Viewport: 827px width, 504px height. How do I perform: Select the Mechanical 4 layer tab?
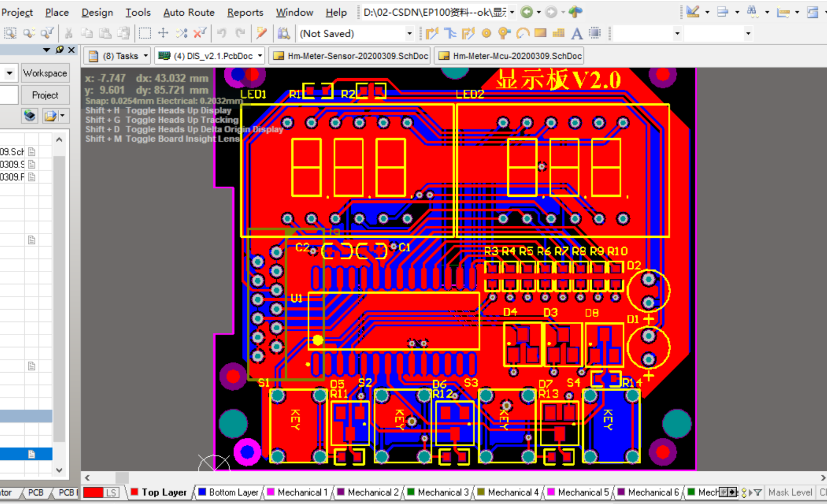(508, 492)
